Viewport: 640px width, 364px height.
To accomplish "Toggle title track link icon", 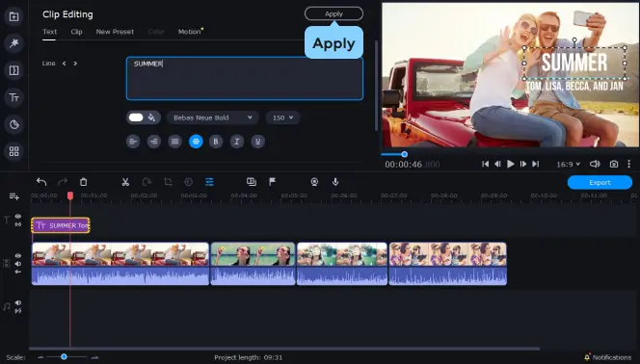I will pyautogui.click(x=18, y=224).
